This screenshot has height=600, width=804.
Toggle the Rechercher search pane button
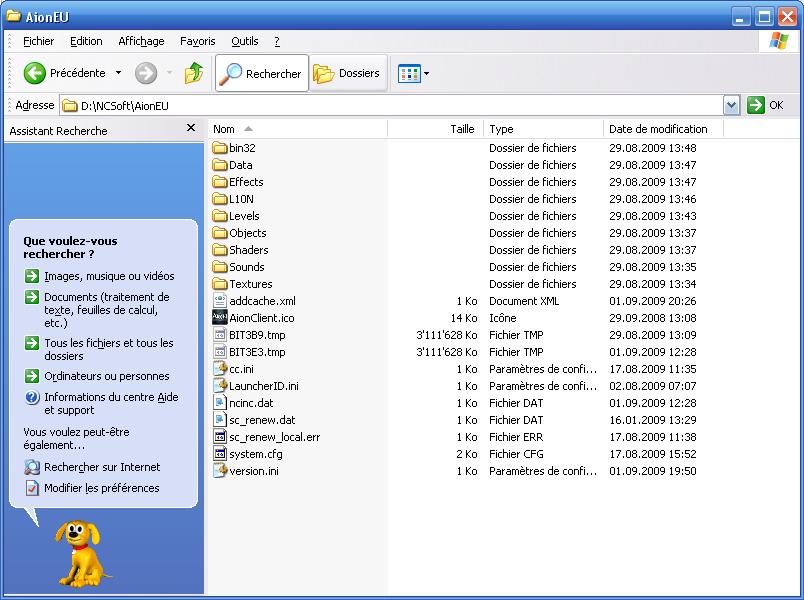pos(262,73)
